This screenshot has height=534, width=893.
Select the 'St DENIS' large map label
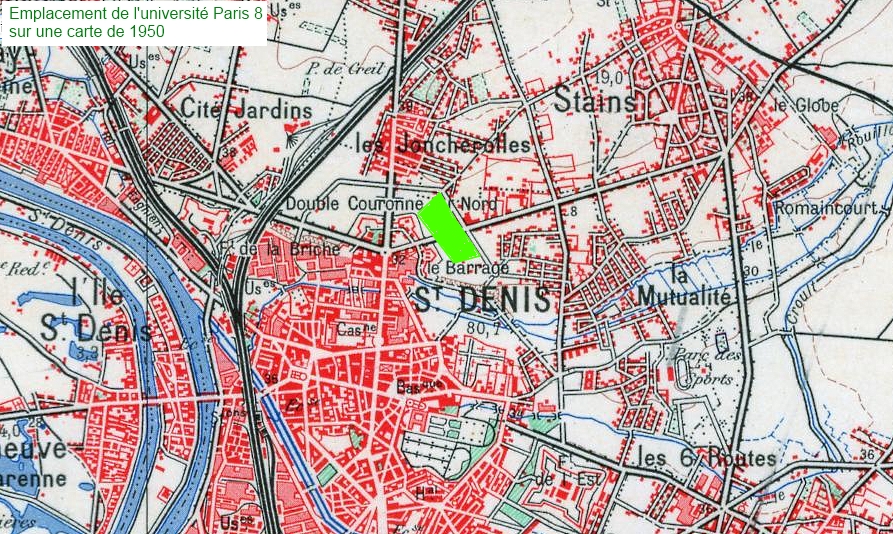coord(483,299)
